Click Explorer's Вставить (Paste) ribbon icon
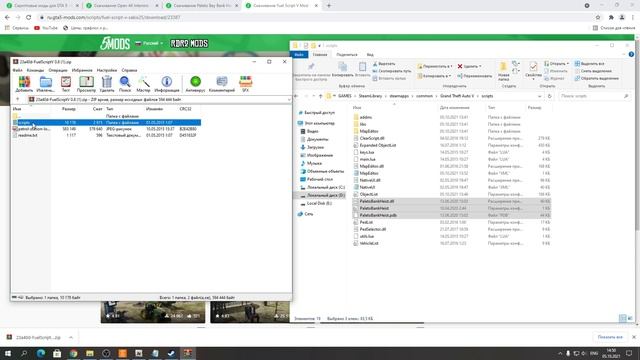Image resolution: width=640 pixels, height=360 pixels. pos(362,69)
